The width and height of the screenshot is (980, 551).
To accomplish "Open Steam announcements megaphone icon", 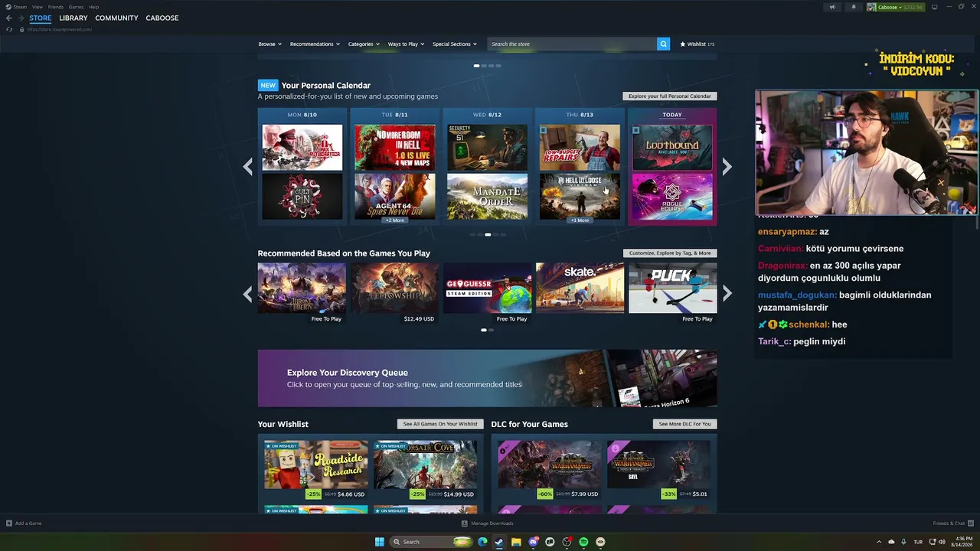I will (832, 7).
